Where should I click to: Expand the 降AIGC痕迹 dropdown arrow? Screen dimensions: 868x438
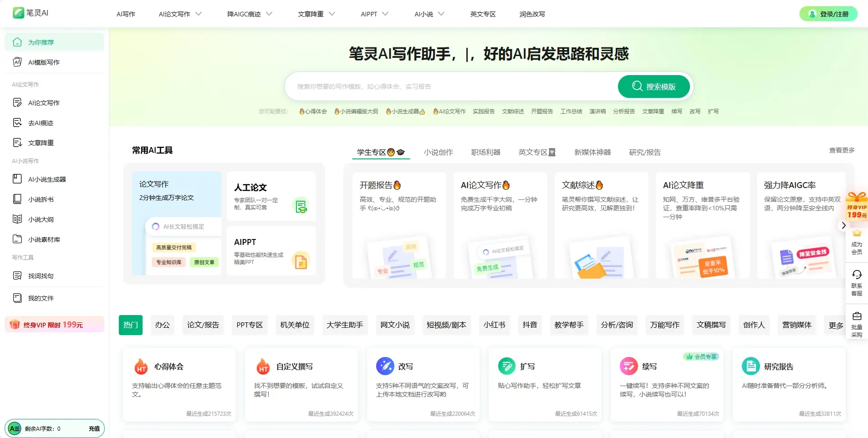269,14
